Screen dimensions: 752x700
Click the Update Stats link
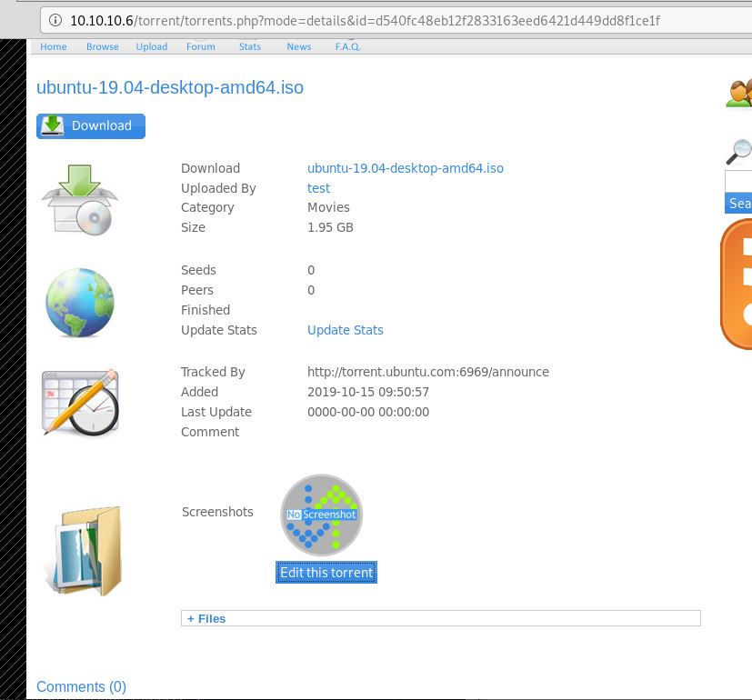click(346, 330)
